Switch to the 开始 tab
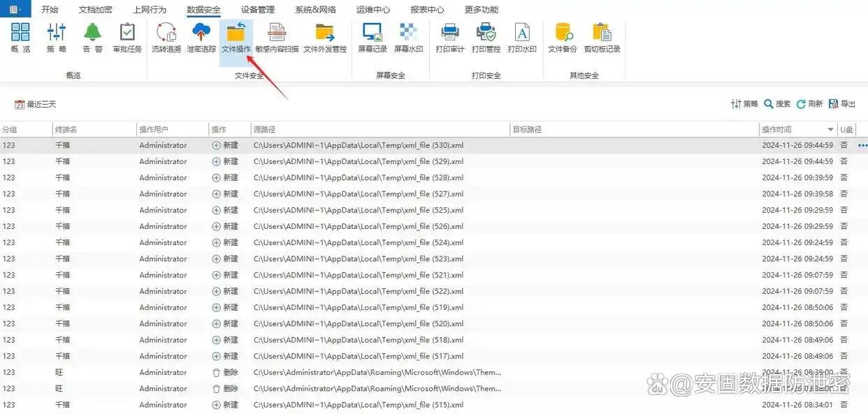Screen dimensions: 868x414 [50, 10]
